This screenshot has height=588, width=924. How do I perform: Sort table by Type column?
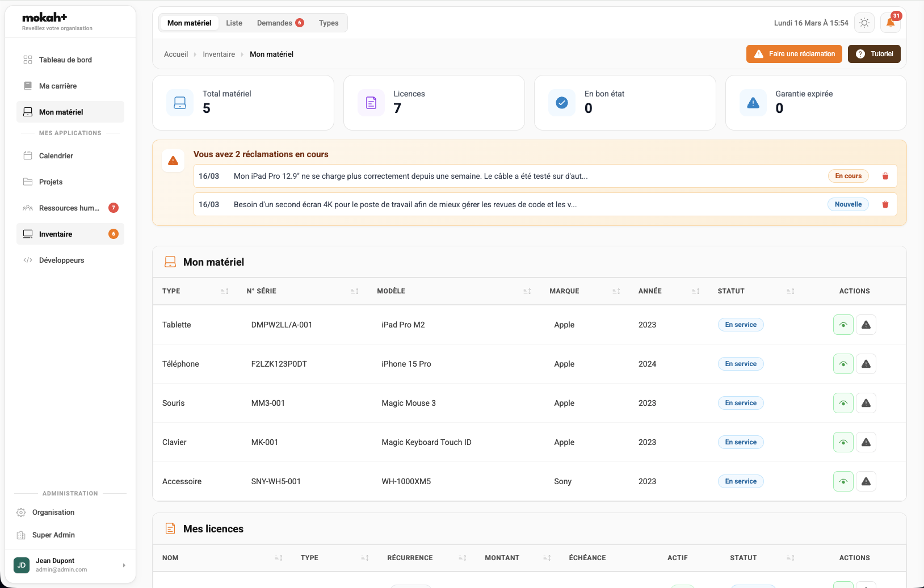pos(224,291)
